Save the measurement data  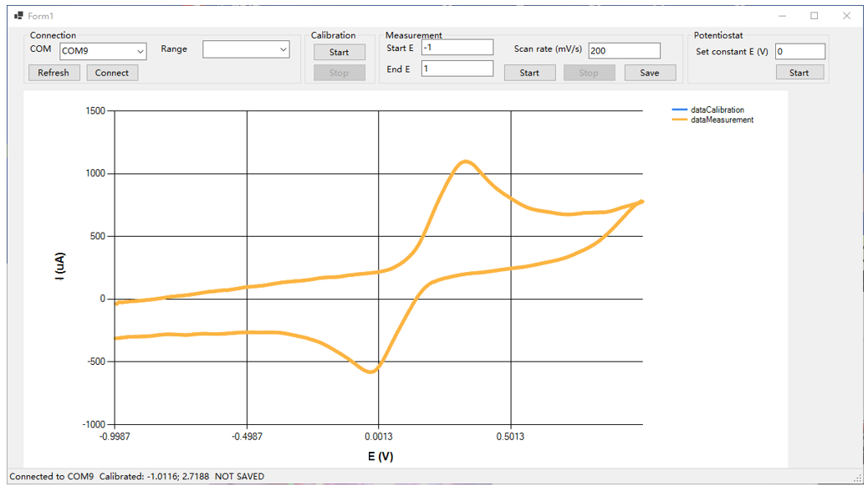coord(649,73)
